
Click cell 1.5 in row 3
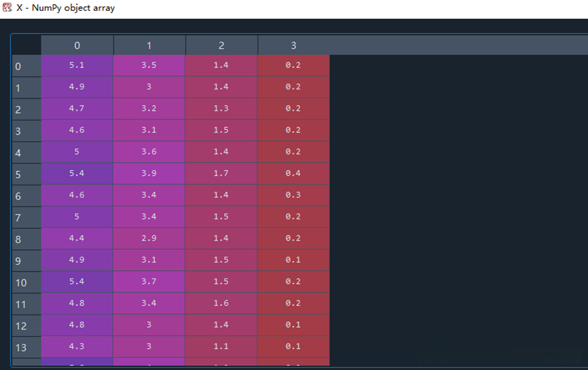coord(221,130)
